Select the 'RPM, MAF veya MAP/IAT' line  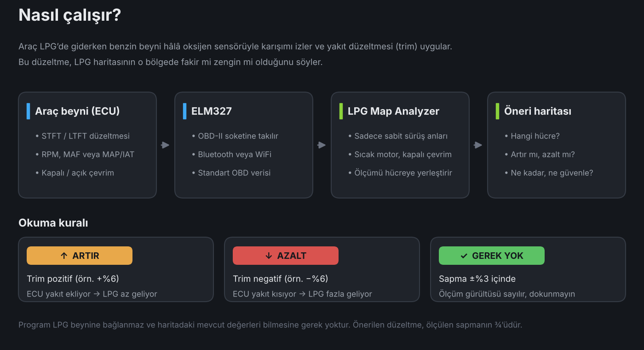pyautogui.click(x=85, y=154)
